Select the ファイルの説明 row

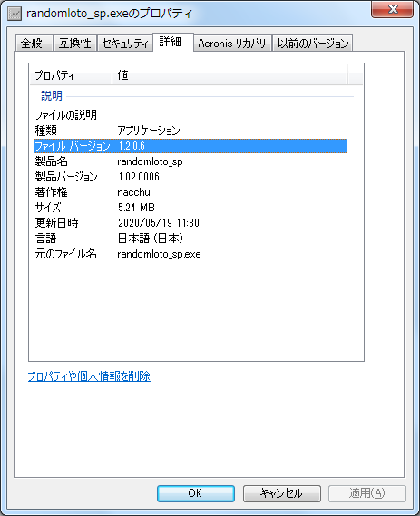(x=190, y=115)
